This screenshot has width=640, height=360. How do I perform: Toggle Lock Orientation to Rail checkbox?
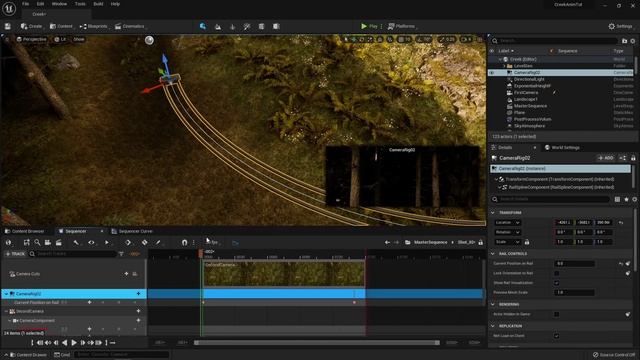(x=557, y=273)
